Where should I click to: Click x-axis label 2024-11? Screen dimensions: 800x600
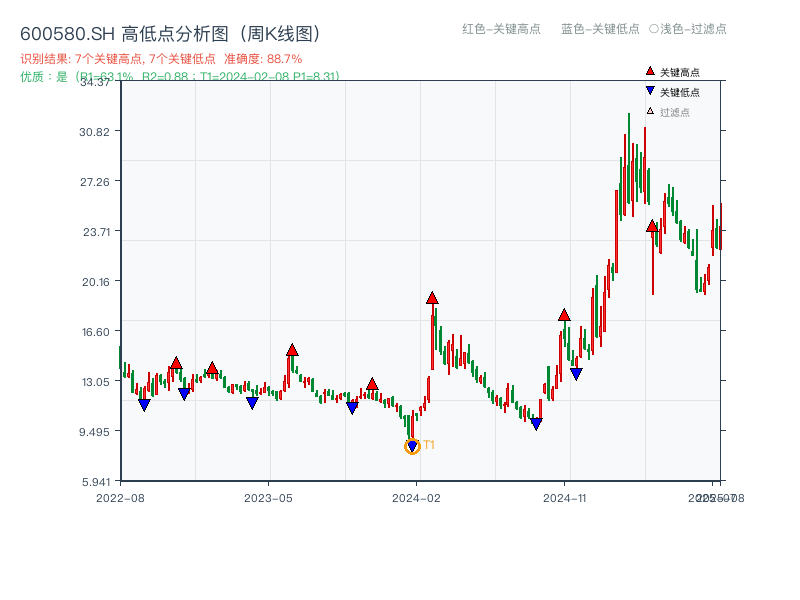(x=564, y=498)
